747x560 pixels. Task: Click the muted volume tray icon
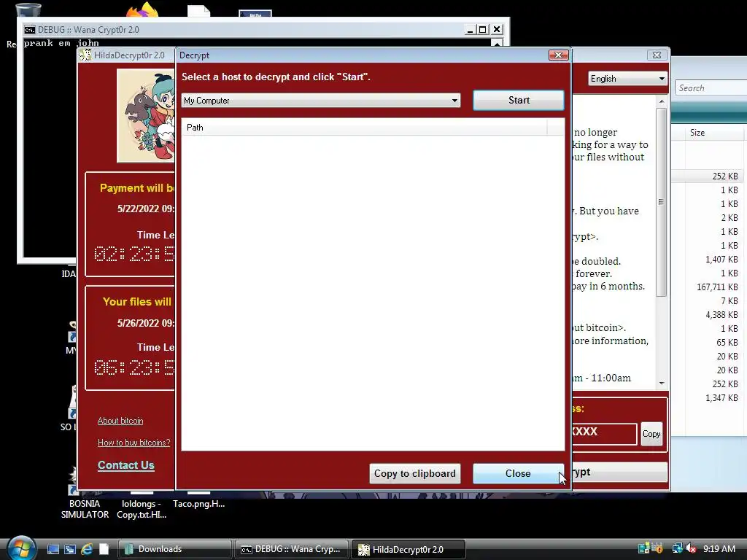(x=691, y=548)
